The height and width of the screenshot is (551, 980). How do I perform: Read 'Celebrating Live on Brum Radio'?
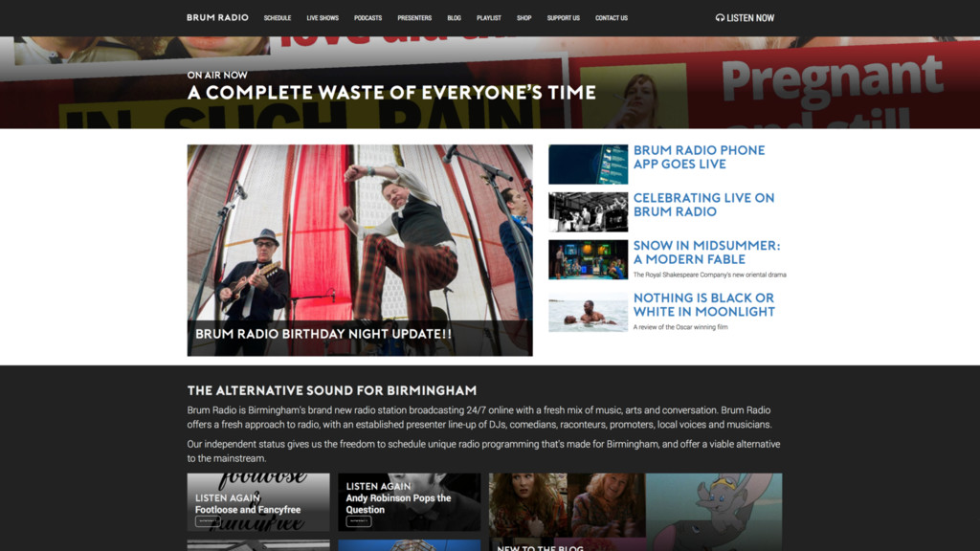(703, 205)
